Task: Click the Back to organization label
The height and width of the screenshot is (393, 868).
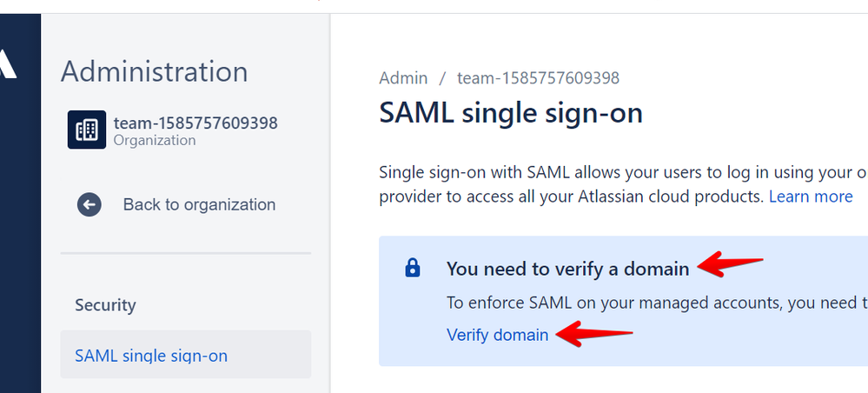Action: tap(199, 204)
